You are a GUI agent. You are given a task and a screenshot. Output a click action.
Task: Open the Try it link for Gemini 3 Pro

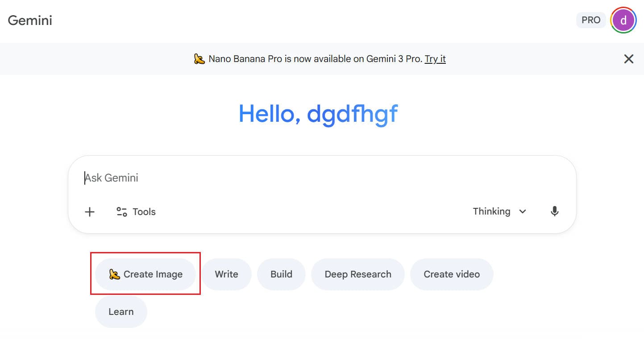(435, 58)
